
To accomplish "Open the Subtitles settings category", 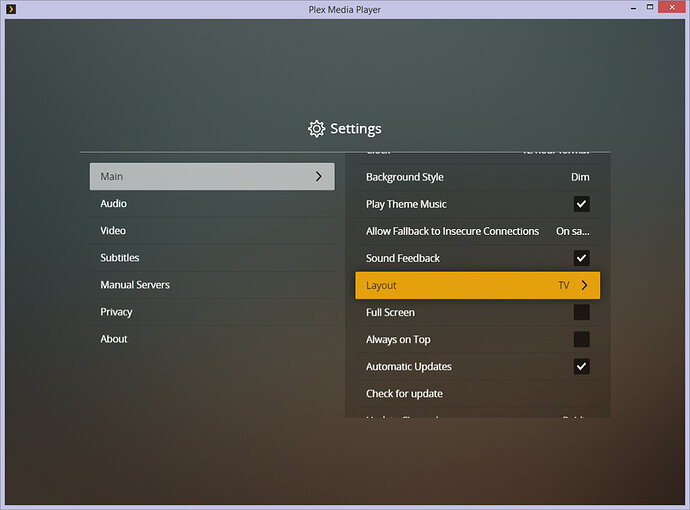I will (x=212, y=258).
